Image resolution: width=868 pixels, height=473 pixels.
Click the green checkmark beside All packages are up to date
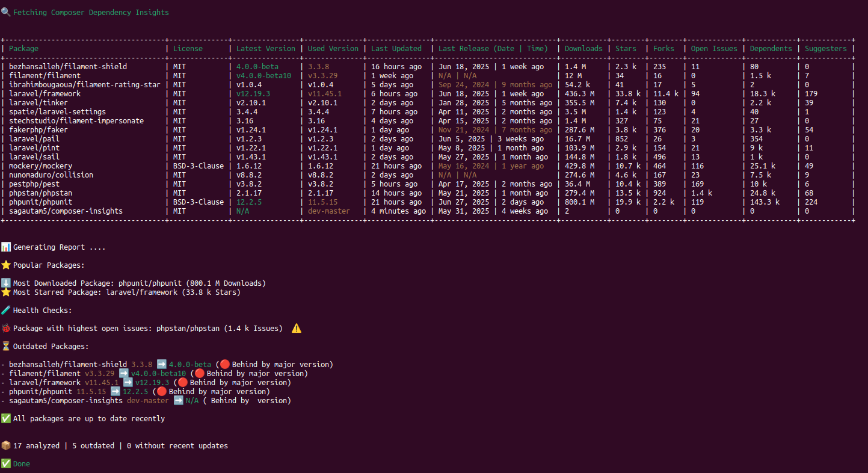[5, 419]
